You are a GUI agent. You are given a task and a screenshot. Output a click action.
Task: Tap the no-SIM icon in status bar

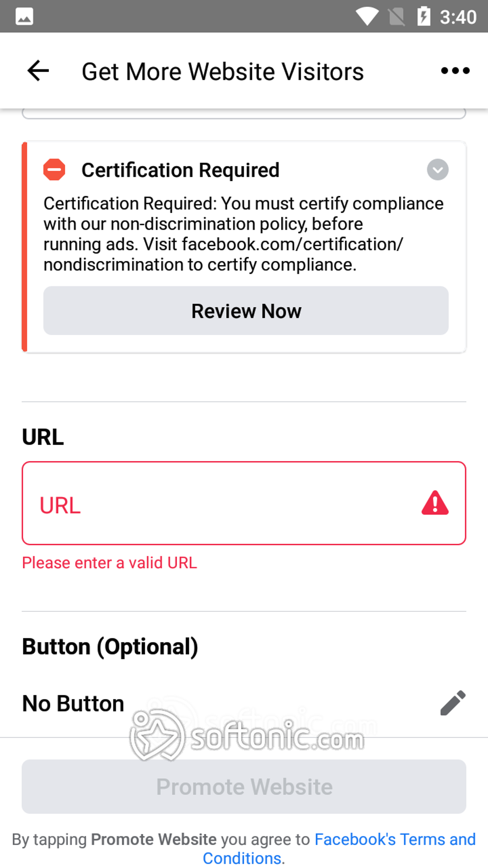click(396, 17)
